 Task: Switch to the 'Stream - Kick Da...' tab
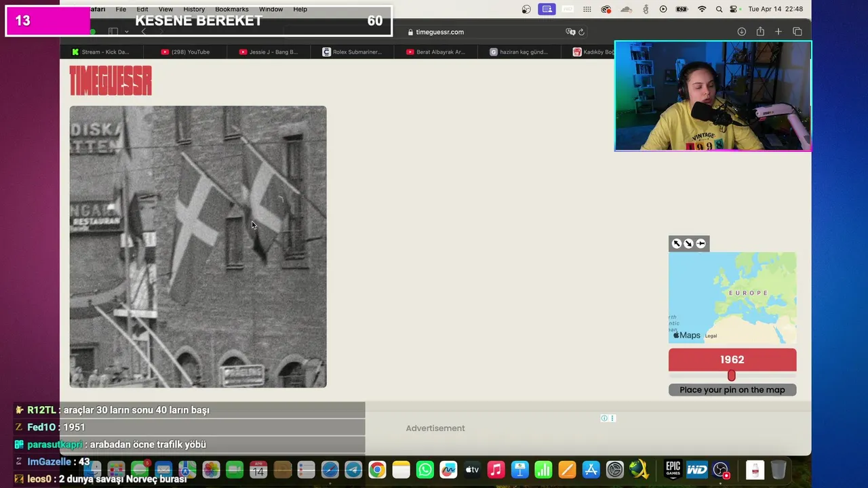click(100, 52)
